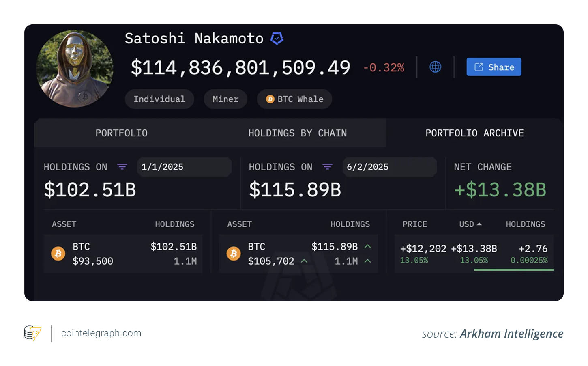Open the PORTFOLIO tab
The height and width of the screenshot is (366, 588).
tap(121, 133)
